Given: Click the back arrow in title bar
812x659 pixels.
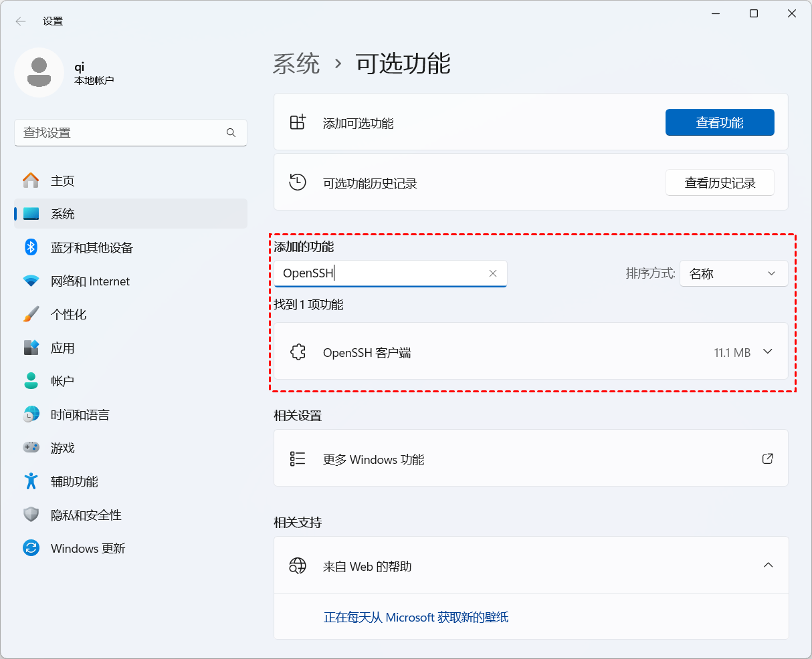Looking at the screenshot, I should tap(21, 21).
